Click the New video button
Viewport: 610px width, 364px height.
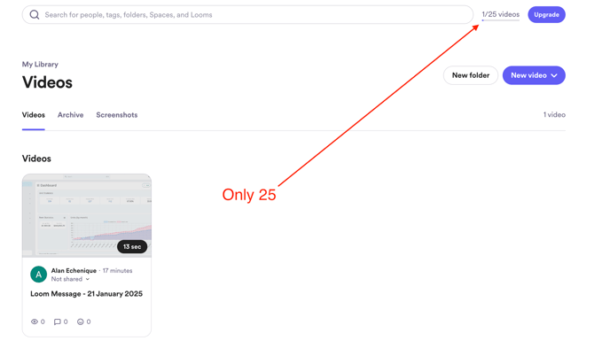click(534, 75)
